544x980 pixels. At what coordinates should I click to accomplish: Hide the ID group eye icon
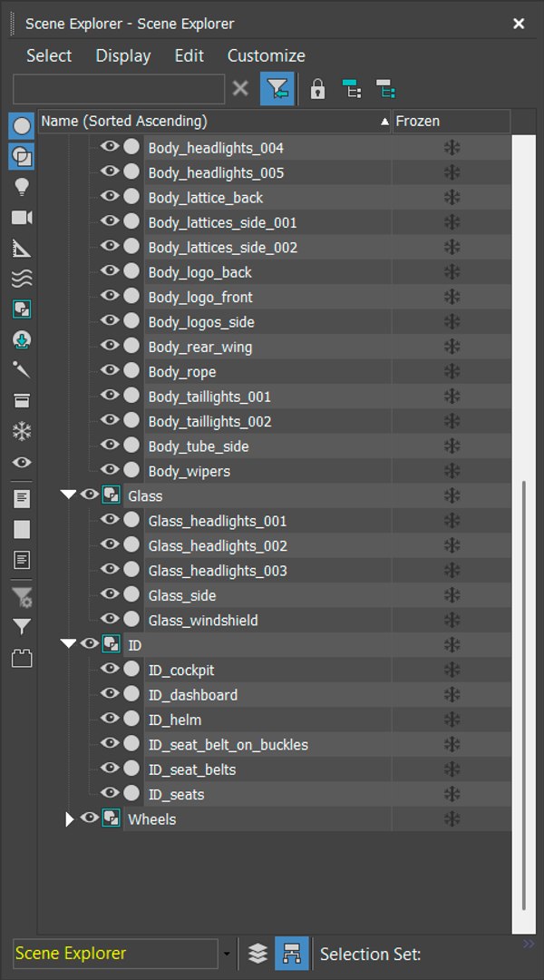coord(90,643)
